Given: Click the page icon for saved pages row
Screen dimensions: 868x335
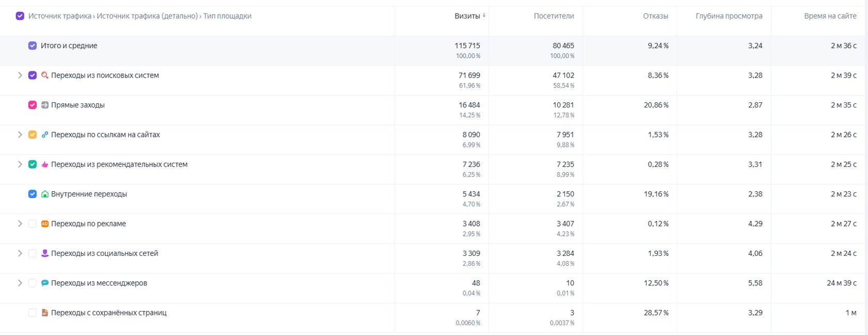Looking at the screenshot, I should click(45, 313).
